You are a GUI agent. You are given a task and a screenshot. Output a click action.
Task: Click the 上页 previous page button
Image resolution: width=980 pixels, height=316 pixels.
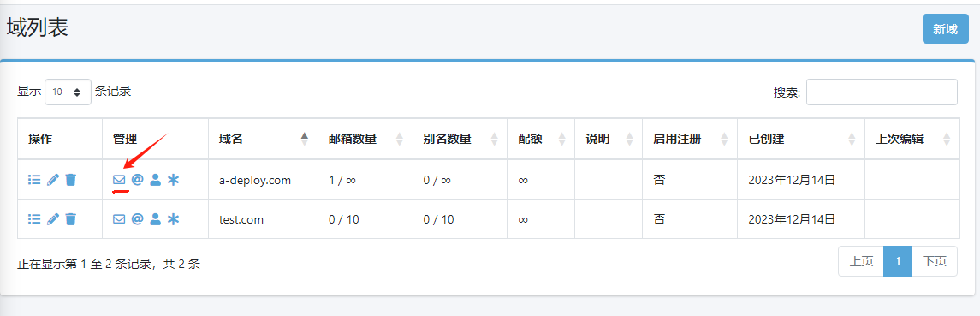tap(861, 261)
